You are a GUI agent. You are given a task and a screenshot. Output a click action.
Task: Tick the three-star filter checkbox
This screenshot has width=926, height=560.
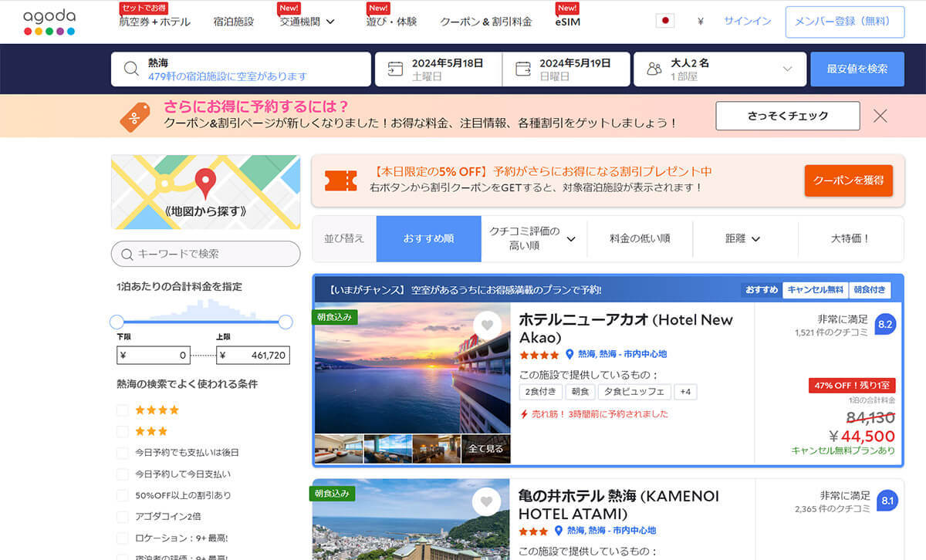[122, 431]
